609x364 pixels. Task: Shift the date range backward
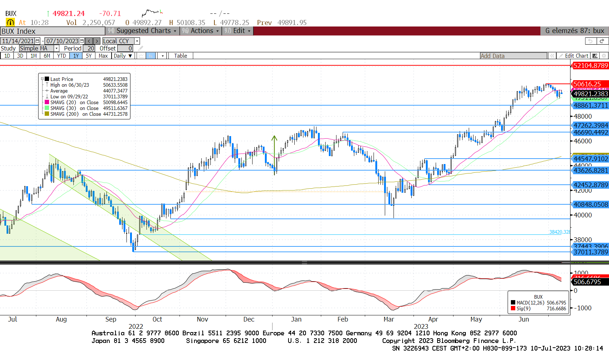pos(89,41)
